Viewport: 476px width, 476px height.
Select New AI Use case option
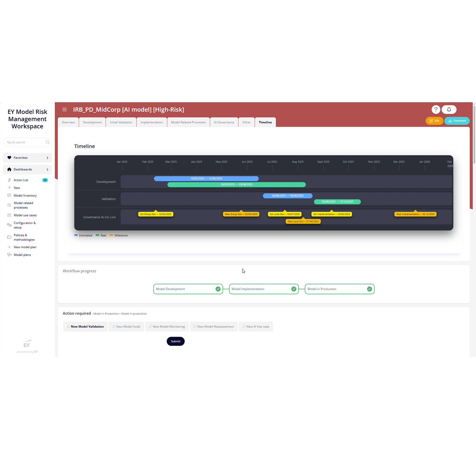(256, 327)
